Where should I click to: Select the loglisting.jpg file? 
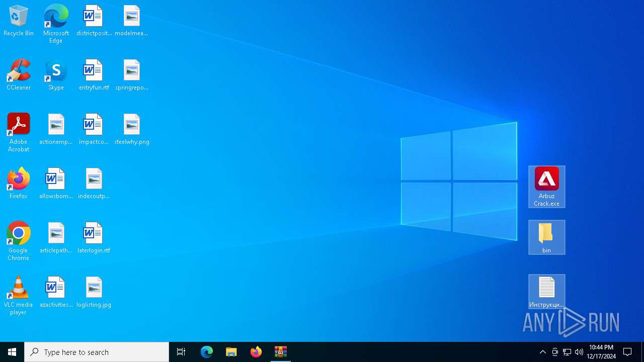pyautogui.click(x=94, y=293)
